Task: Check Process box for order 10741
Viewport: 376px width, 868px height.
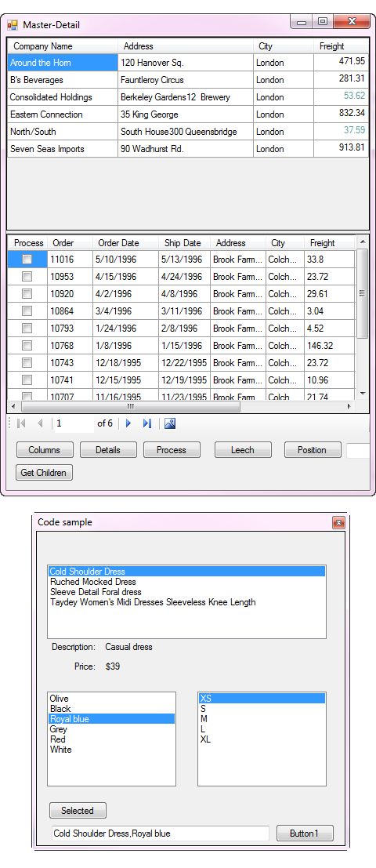Action: pyautogui.click(x=27, y=380)
